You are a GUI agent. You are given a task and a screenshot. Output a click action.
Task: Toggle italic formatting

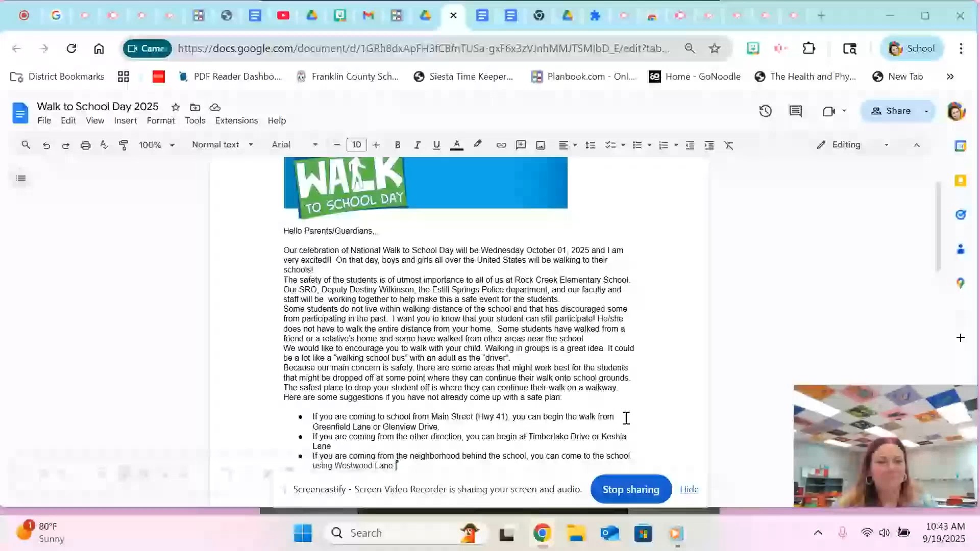tap(417, 145)
